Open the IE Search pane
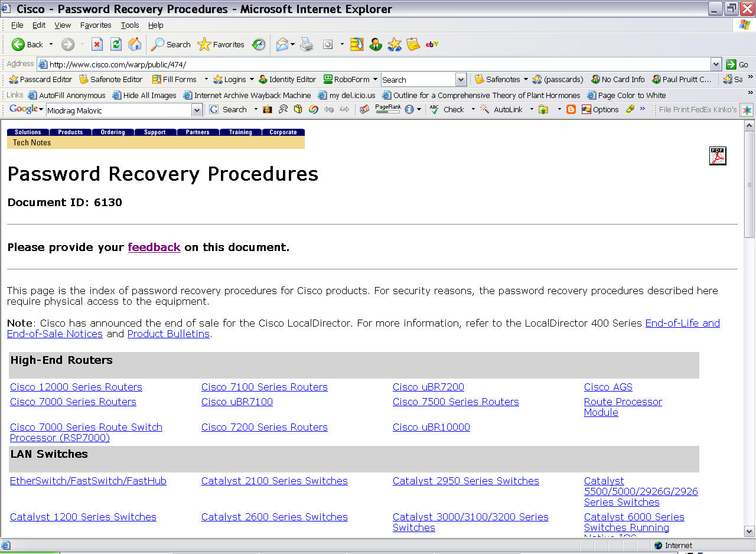This screenshot has height=554, width=756. (171, 44)
